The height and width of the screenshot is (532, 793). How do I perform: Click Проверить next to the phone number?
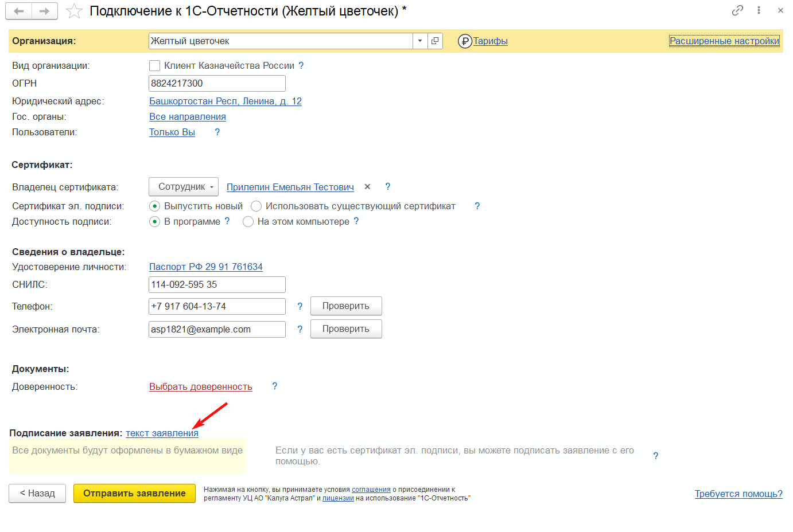(346, 306)
